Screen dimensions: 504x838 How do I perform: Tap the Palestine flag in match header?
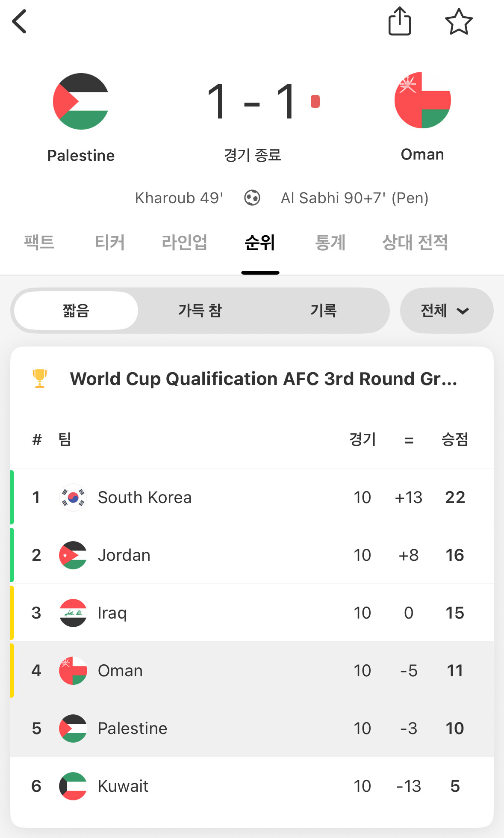point(81,101)
